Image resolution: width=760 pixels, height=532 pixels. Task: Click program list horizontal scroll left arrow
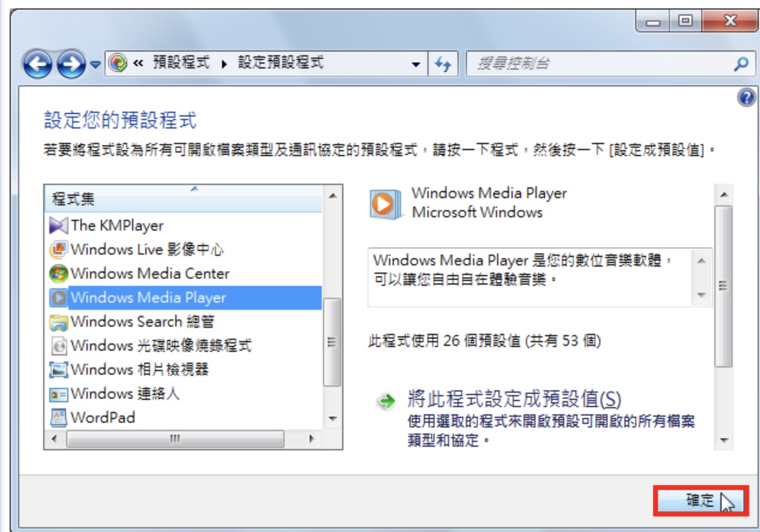(x=55, y=439)
